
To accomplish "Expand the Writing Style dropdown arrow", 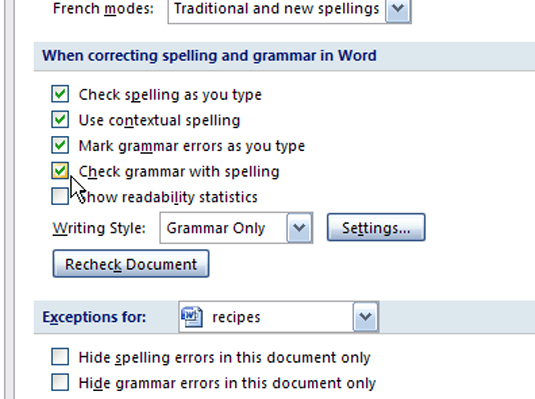I will coord(300,228).
